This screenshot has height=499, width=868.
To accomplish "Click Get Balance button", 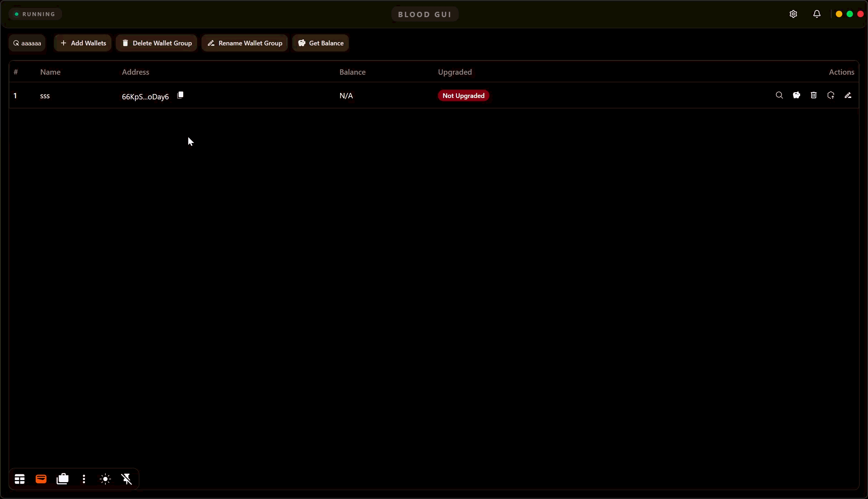I will click(320, 43).
